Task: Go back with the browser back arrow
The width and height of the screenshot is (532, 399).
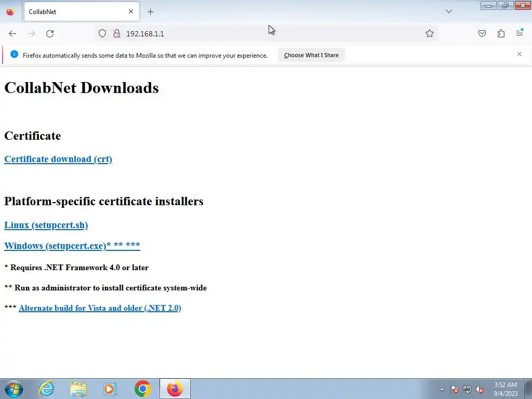Action: tap(12, 34)
